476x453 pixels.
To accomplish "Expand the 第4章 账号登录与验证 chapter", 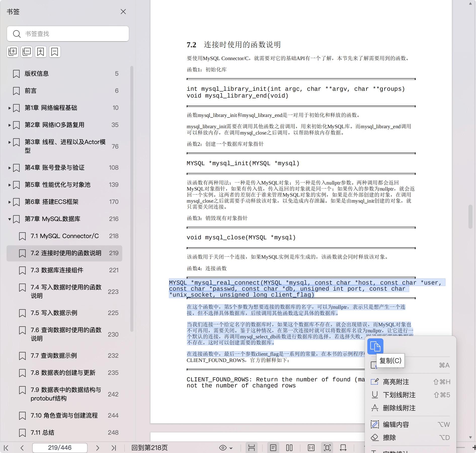I will [10, 168].
